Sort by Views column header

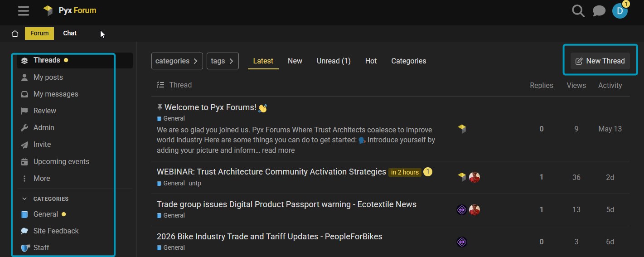point(576,85)
